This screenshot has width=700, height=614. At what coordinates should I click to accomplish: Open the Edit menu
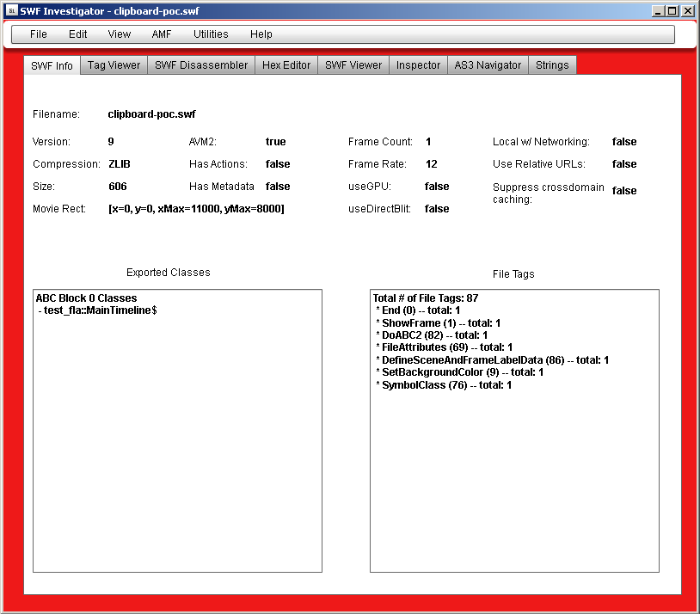click(x=78, y=34)
